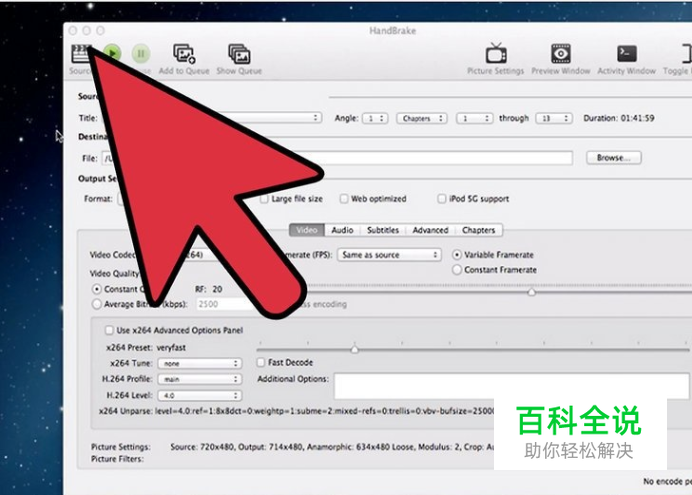Click the Browse... button
This screenshot has width=692, height=495.
pos(613,158)
